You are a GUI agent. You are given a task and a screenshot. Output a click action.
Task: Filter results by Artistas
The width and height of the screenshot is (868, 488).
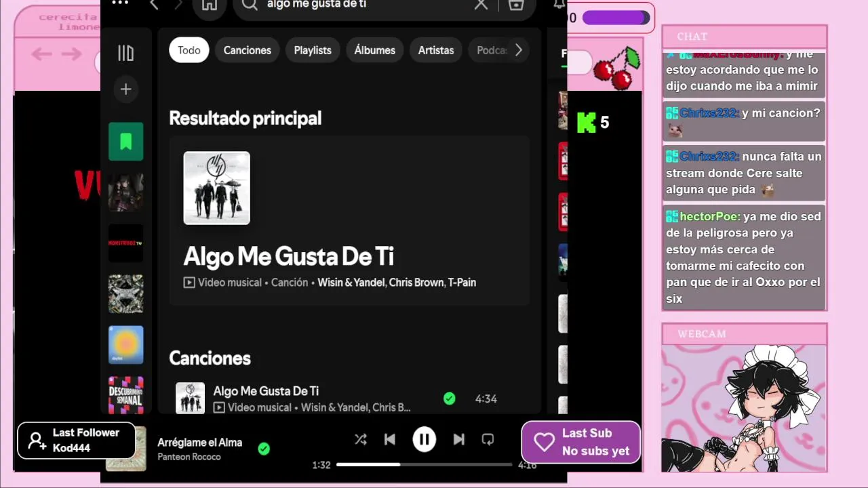click(436, 50)
